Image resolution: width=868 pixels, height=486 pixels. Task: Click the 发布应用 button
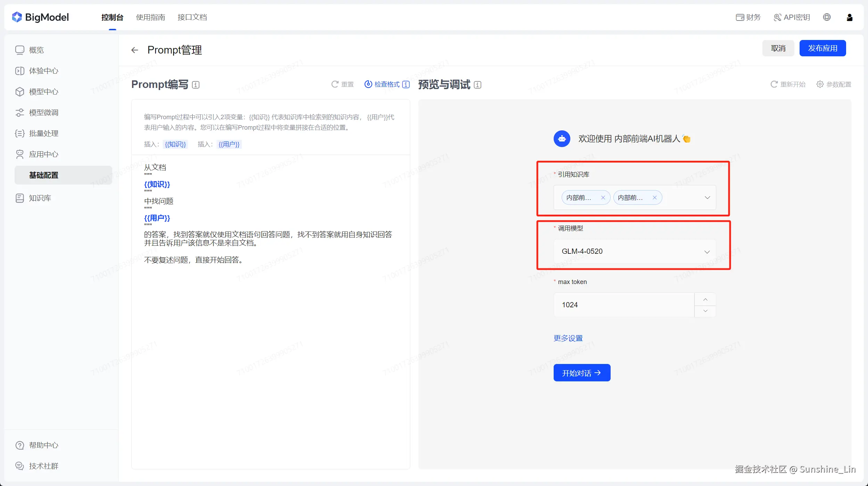pyautogui.click(x=822, y=48)
